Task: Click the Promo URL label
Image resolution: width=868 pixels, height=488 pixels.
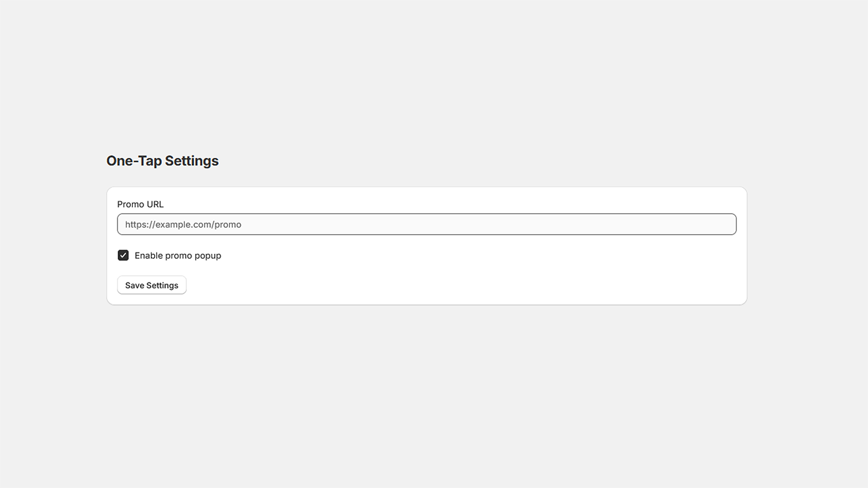Action: [140, 204]
